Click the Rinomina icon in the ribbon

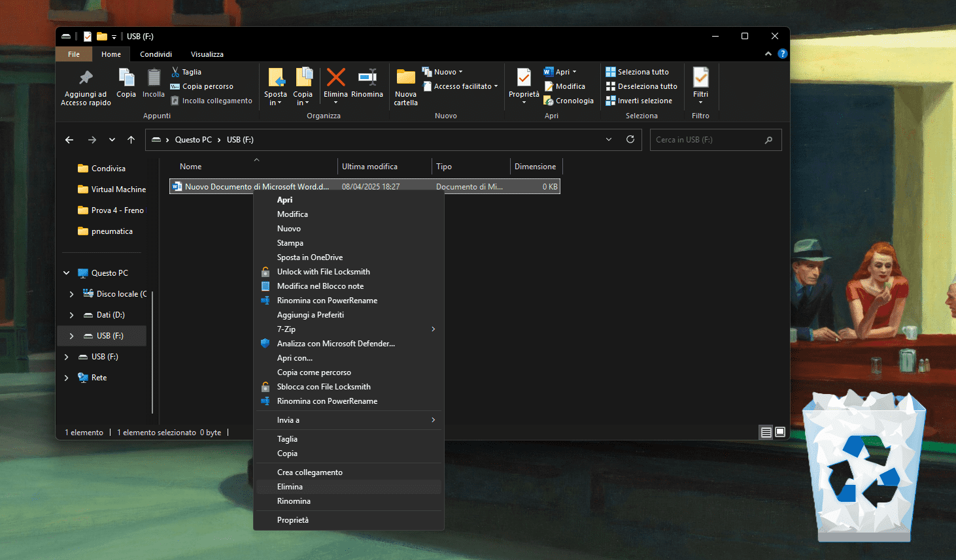pos(367,78)
